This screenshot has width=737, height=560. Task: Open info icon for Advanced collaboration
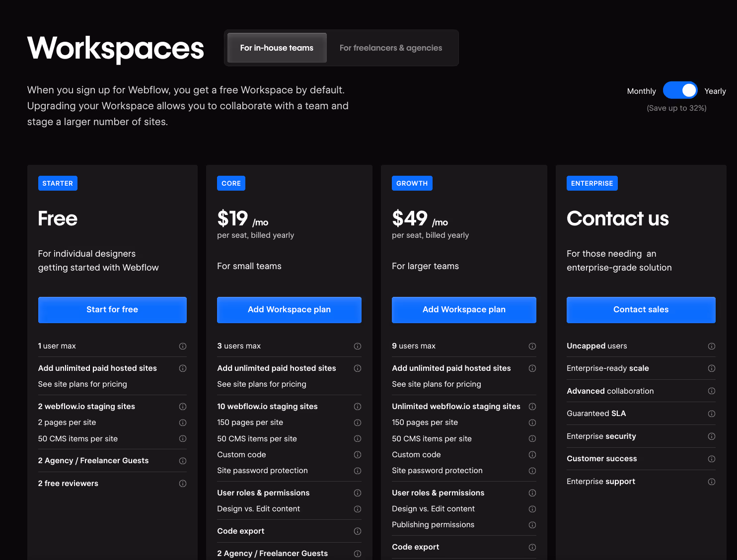point(712,391)
